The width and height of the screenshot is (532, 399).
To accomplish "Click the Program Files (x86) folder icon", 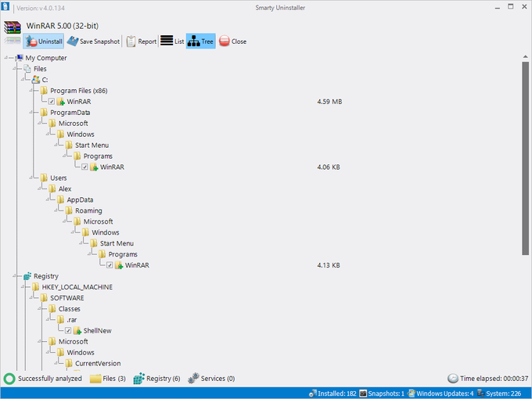I will click(x=44, y=91).
